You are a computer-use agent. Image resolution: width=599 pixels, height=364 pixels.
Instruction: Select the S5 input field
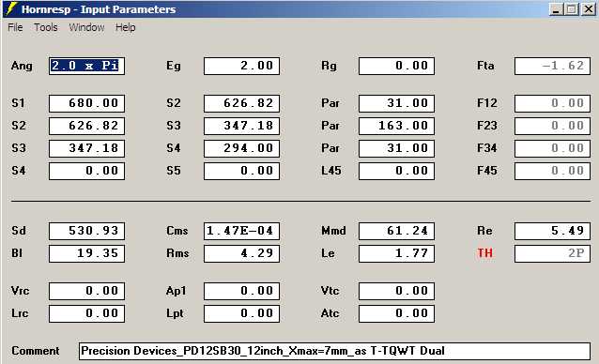[x=241, y=171]
